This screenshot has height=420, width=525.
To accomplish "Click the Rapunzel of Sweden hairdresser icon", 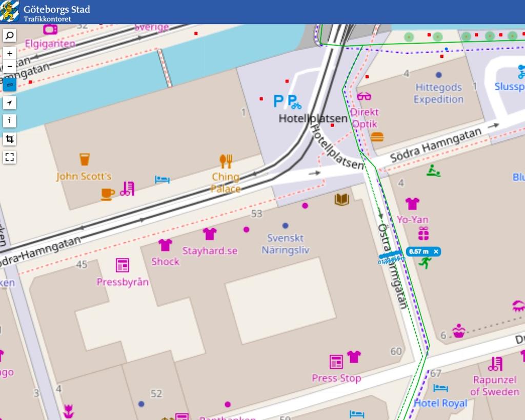I will (x=495, y=364).
